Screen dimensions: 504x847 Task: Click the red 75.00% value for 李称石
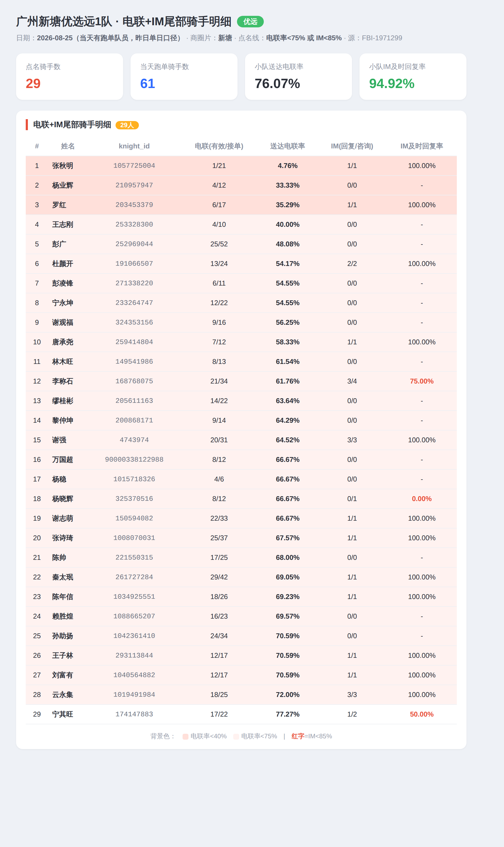(x=422, y=381)
